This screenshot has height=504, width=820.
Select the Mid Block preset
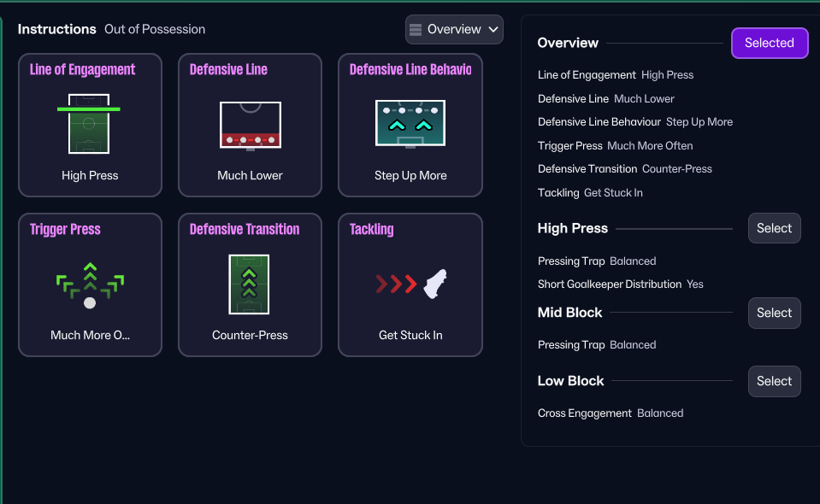[x=774, y=313]
